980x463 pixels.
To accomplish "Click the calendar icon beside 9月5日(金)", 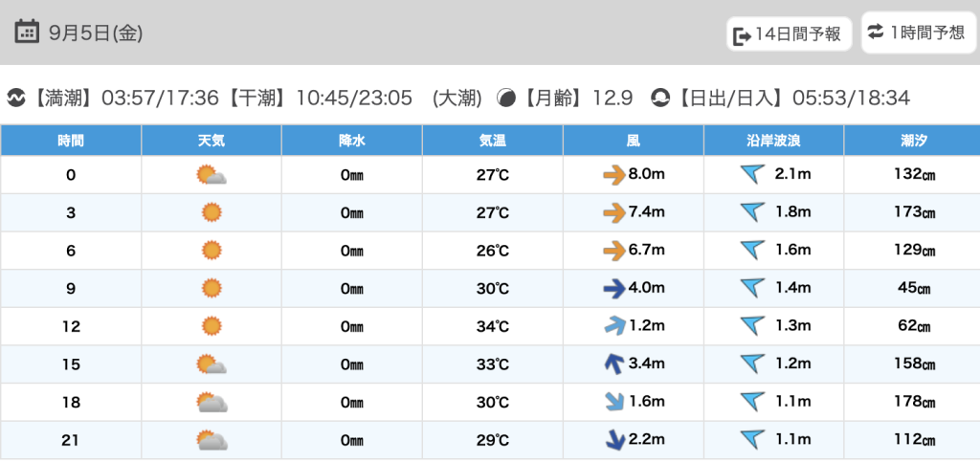I will [26, 32].
